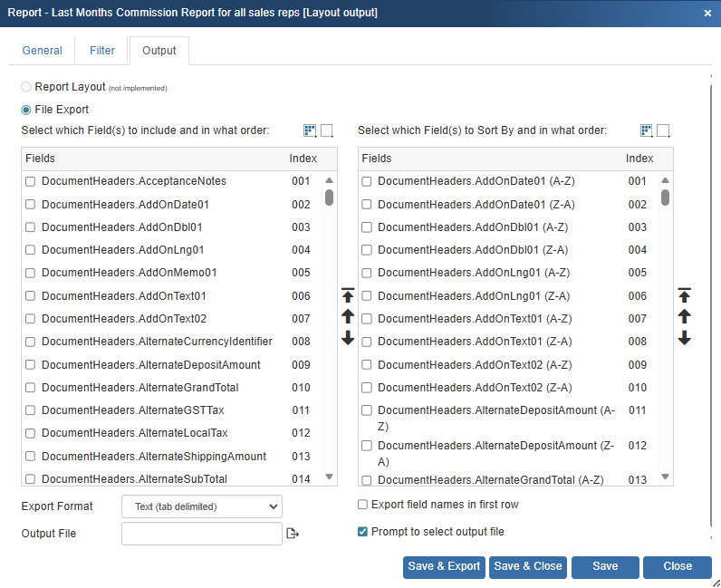Select the Report Layout radio option
The height and width of the screenshot is (588, 721).
coord(26,87)
